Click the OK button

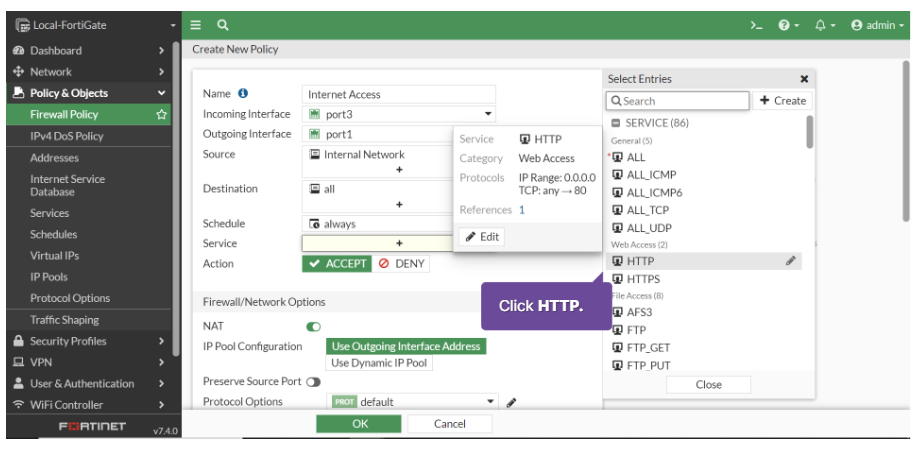(358, 424)
